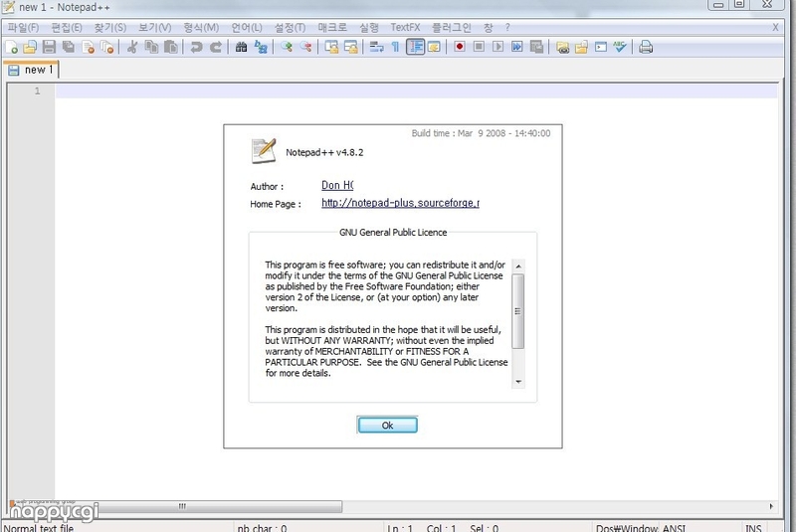Screen dimensions: 796x532
Task: Open the 편집(E) menu
Action: tap(66, 28)
